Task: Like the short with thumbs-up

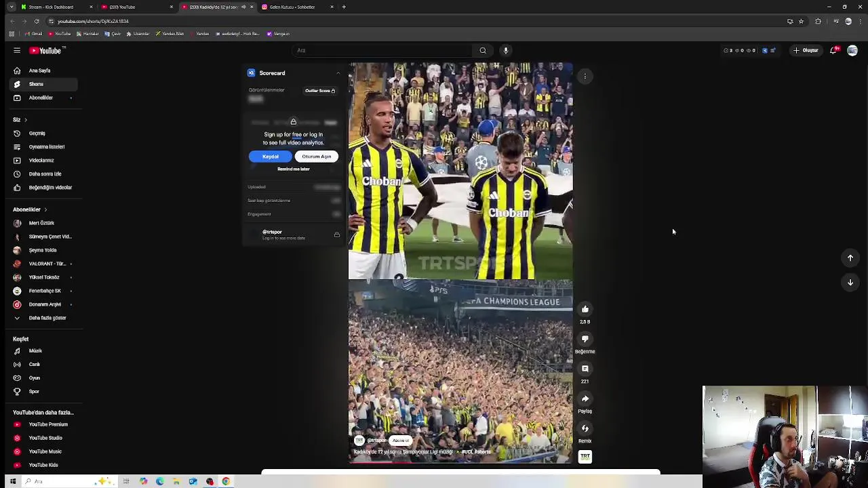Action: point(585,309)
